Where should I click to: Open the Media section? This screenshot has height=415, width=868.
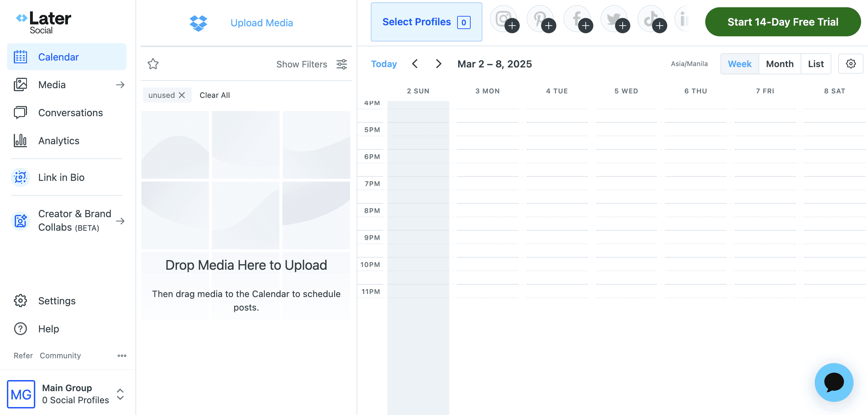pyautogui.click(x=67, y=85)
